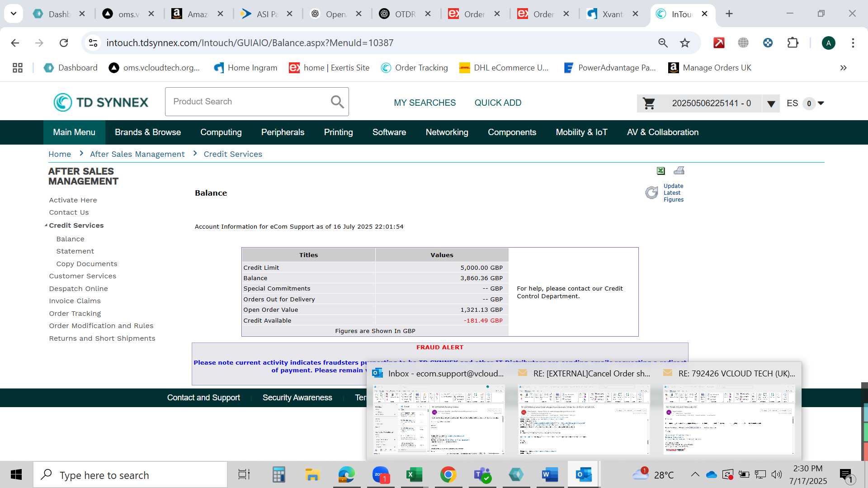The width and height of the screenshot is (868, 488).
Task: Click the browser address bar URL
Action: (250, 43)
